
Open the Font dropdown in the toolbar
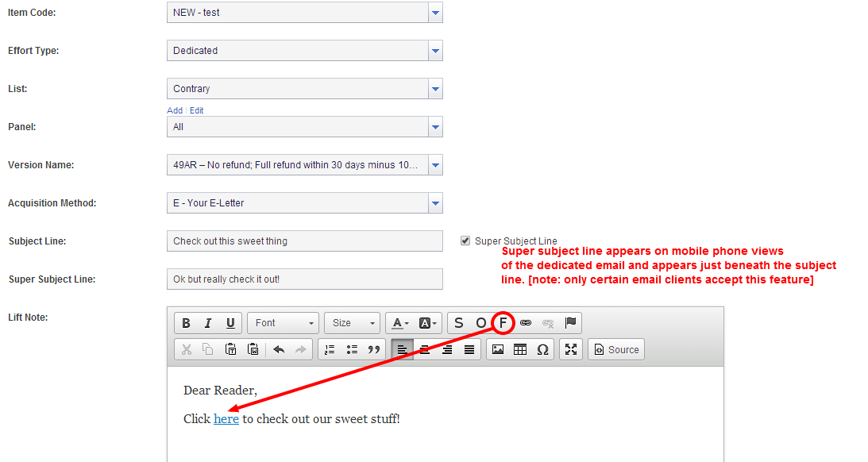pyautogui.click(x=284, y=323)
